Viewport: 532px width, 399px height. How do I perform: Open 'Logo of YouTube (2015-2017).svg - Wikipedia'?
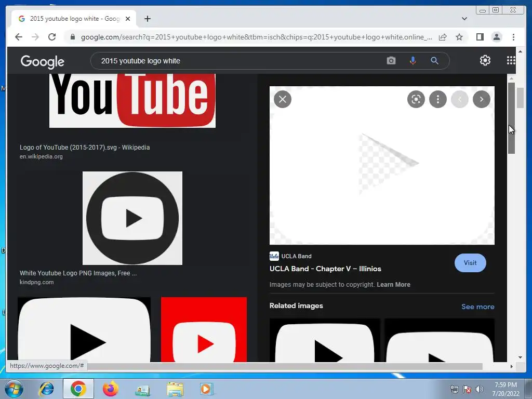pyautogui.click(x=85, y=147)
